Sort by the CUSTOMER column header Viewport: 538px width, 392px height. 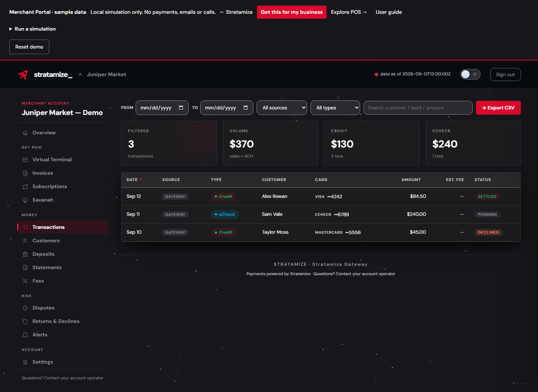pyautogui.click(x=274, y=180)
